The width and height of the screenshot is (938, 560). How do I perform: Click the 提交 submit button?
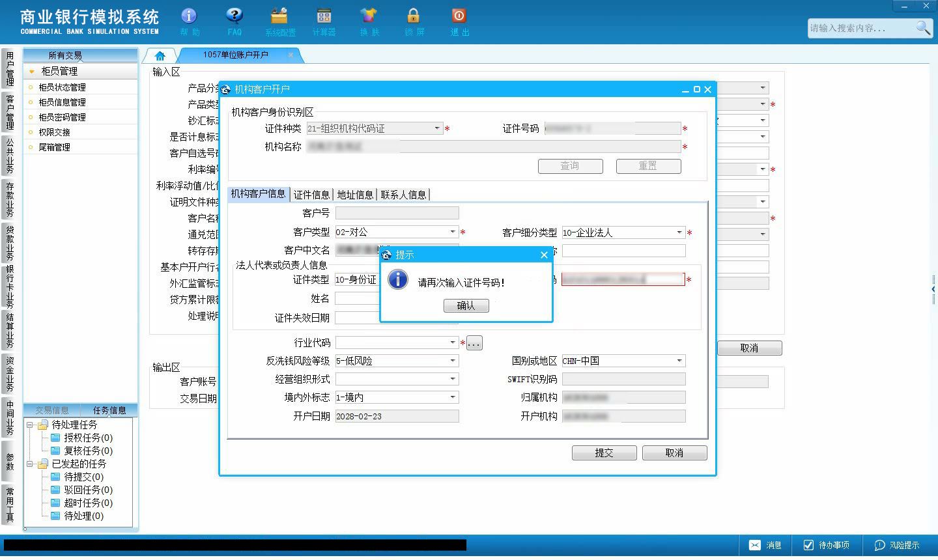click(604, 453)
